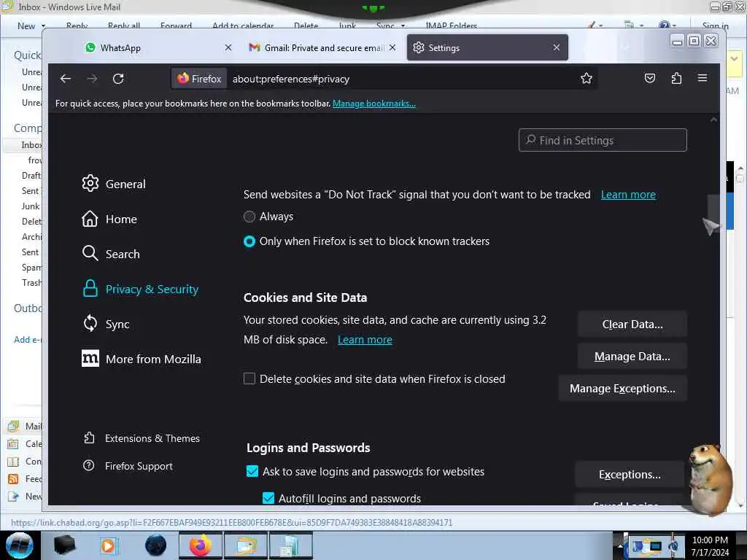Open Junk folder in Windows Live Mail

(31, 206)
